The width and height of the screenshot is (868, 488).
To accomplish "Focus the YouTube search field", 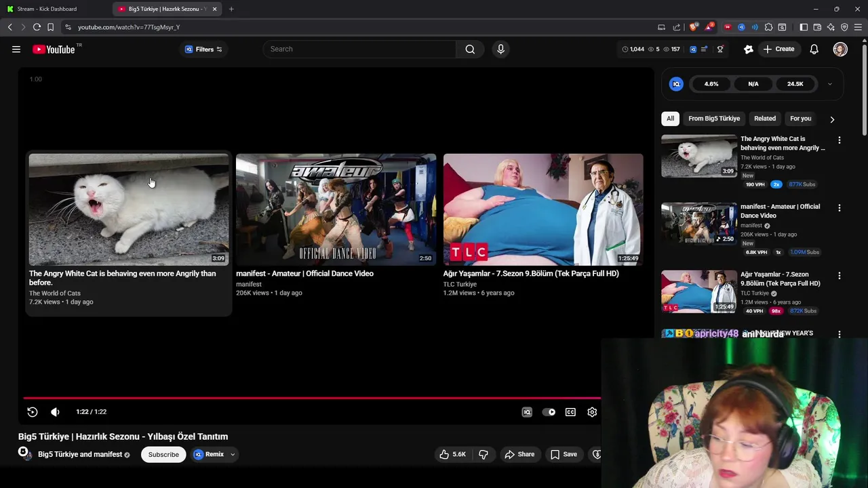I will pos(359,49).
